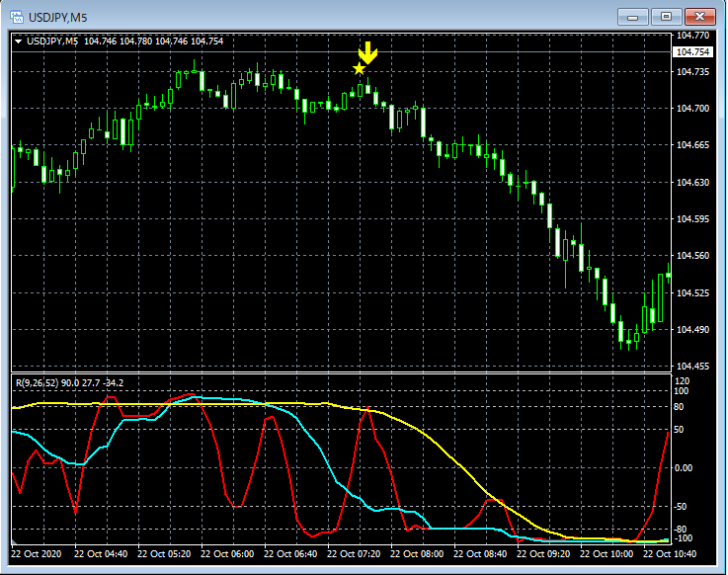Image resolution: width=728 pixels, height=575 pixels.
Task: Click price axis value 104.665
Action: tap(692, 145)
